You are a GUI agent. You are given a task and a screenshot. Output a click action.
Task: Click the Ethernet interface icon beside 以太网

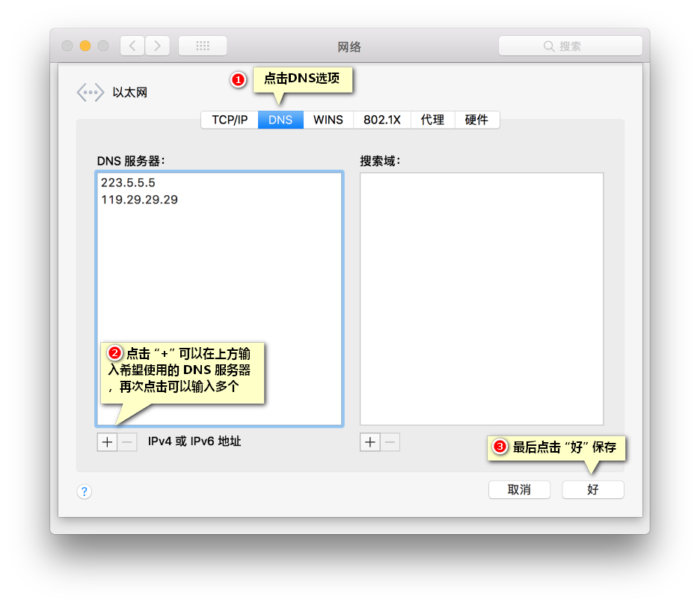click(x=90, y=91)
